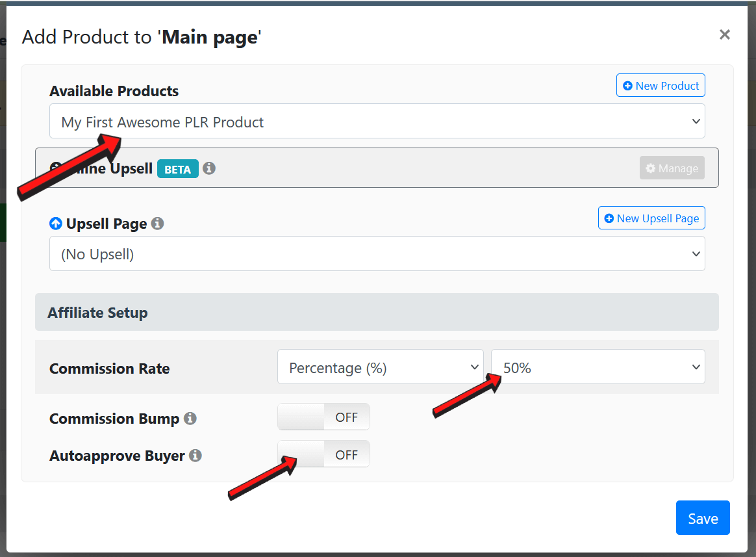Click the gear icon on the Manage button
Viewport: 756px width, 557px height.
tap(650, 168)
